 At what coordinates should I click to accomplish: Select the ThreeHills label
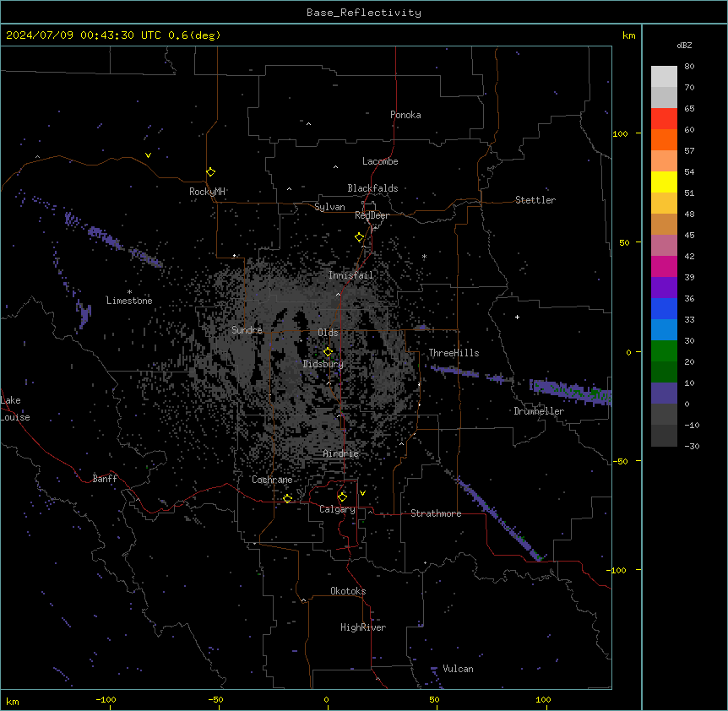click(454, 353)
